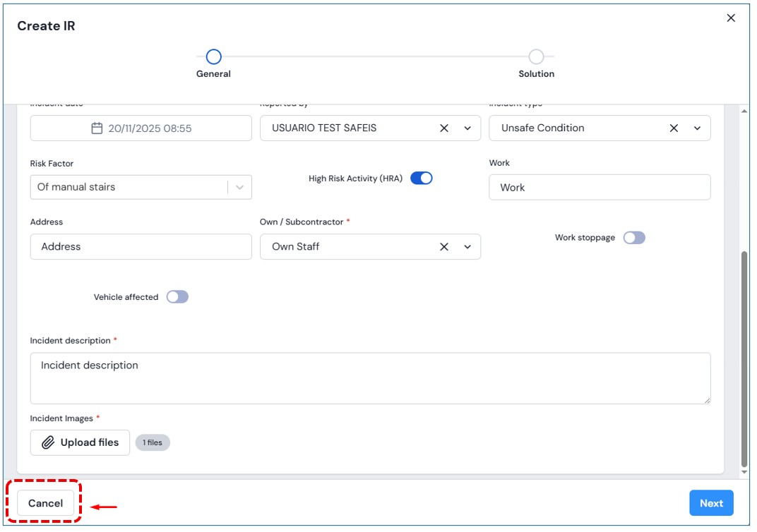Click the Solution step circle
The height and width of the screenshot is (532, 757).
click(x=536, y=56)
